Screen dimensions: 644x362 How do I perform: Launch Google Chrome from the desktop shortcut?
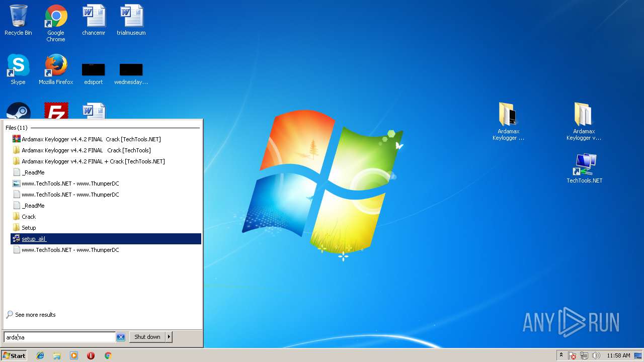(x=56, y=23)
